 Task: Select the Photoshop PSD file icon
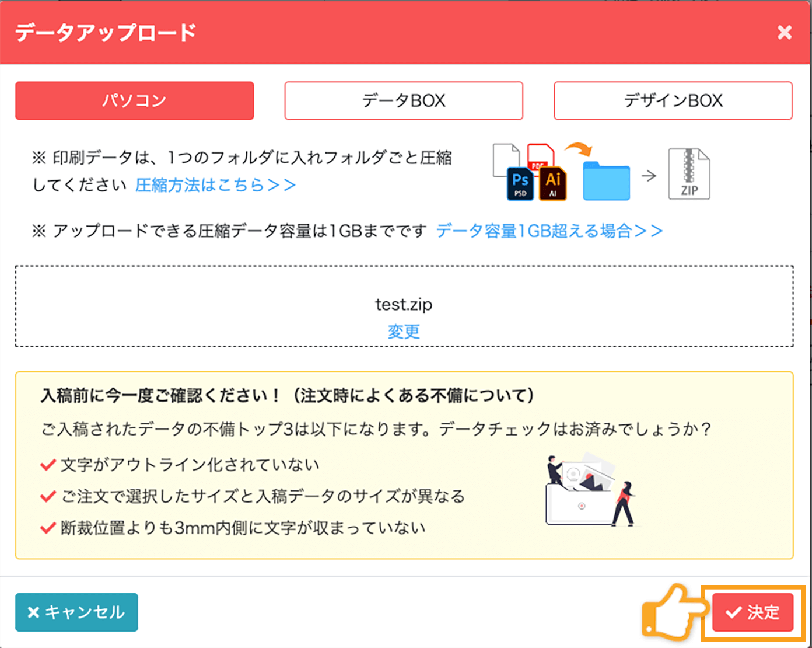coord(519,183)
